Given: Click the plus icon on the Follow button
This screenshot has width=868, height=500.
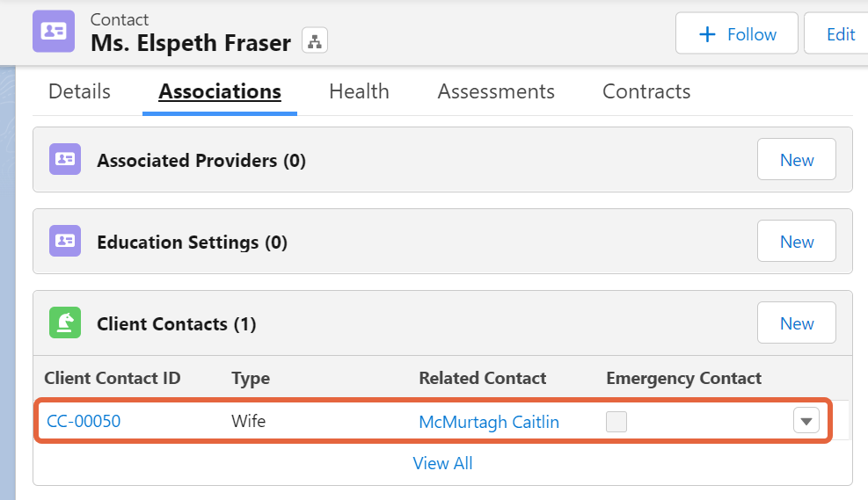Looking at the screenshot, I should click(x=707, y=34).
